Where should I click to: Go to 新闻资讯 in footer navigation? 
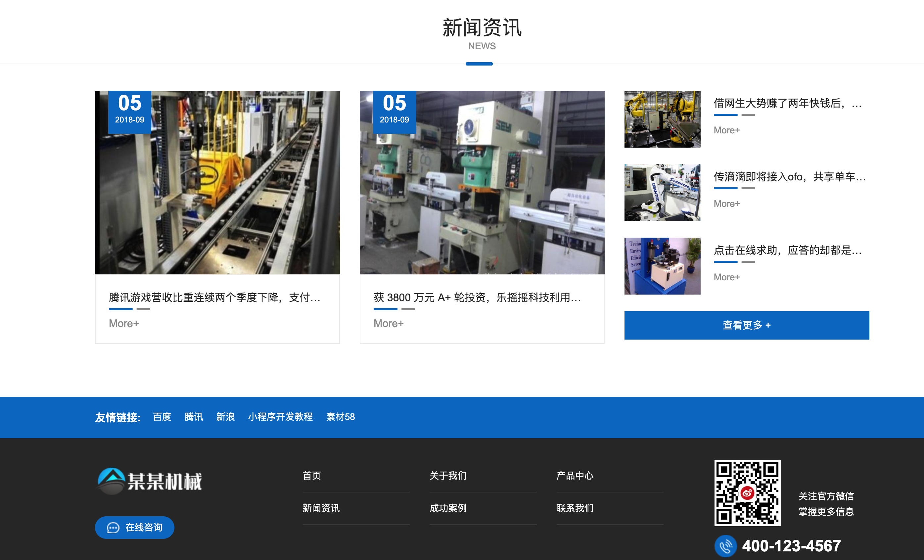click(321, 508)
